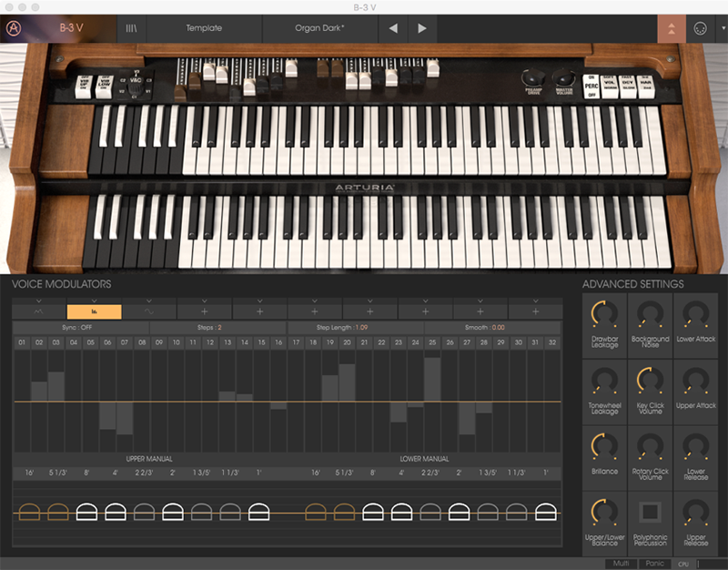Select Upper Manual 5 1/3' drawbar icon
Viewport: 728px width, 570px height.
tap(58, 512)
